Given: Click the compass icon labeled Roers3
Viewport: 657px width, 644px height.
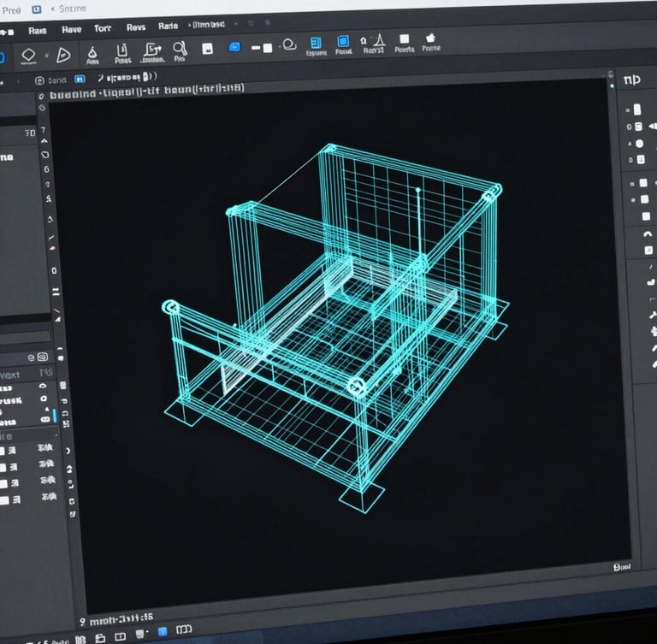Looking at the screenshot, I should coord(373,43).
